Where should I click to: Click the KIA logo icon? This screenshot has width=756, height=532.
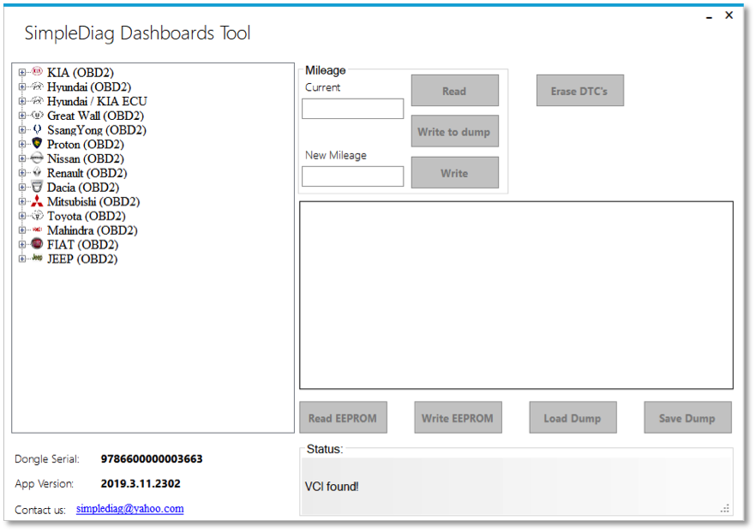tap(37, 72)
